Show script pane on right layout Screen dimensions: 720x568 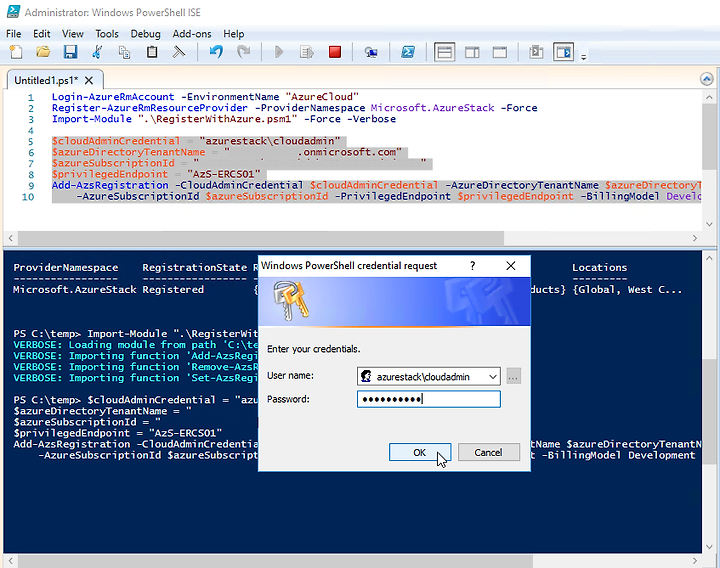pos(472,52)
